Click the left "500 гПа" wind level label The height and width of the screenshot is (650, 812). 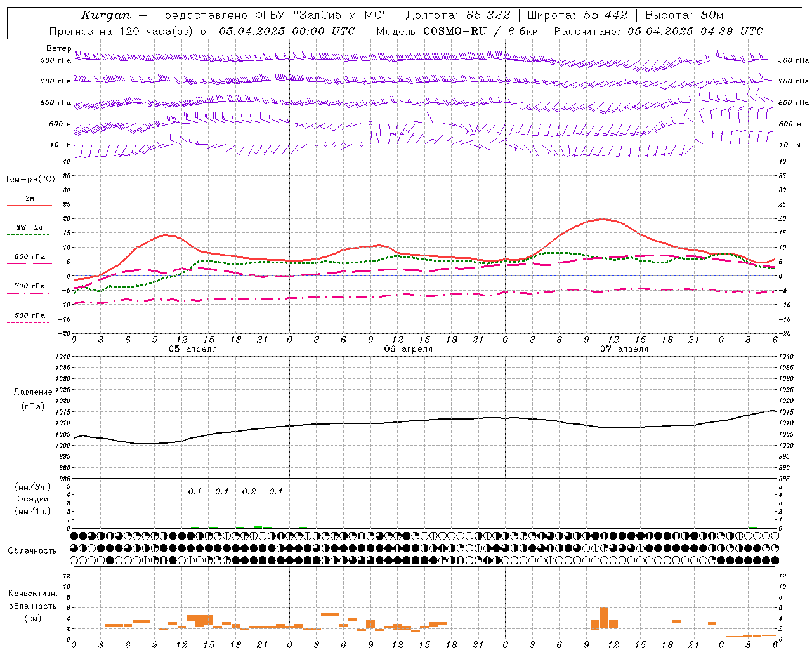[56, 60]
